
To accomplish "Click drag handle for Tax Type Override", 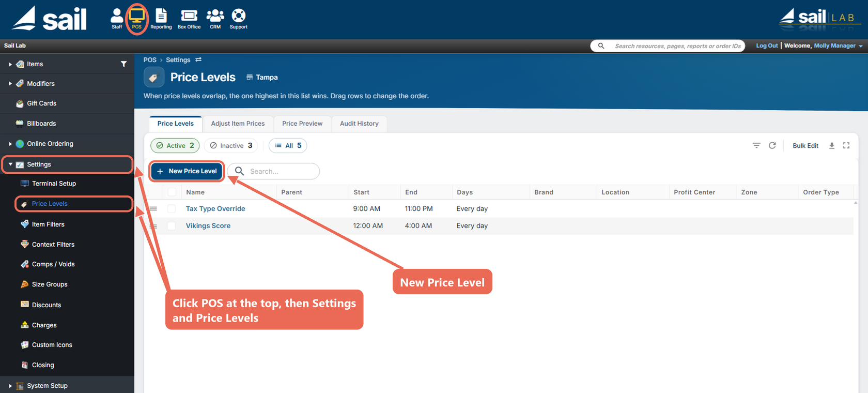I will tap(153, 209).
